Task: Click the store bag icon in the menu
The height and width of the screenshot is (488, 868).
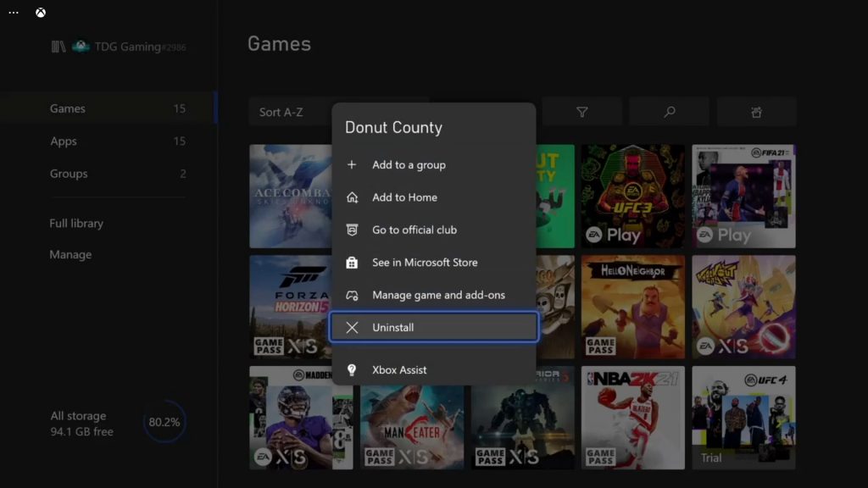Action: click(x=352, y=263)
